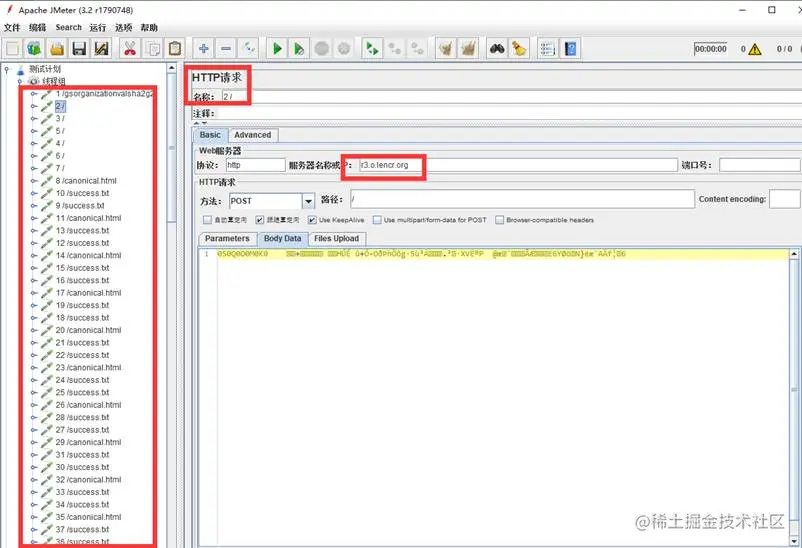This screenshot has height=548, width=802.
Task: Open the Search menu
Action: coord(69,28)
